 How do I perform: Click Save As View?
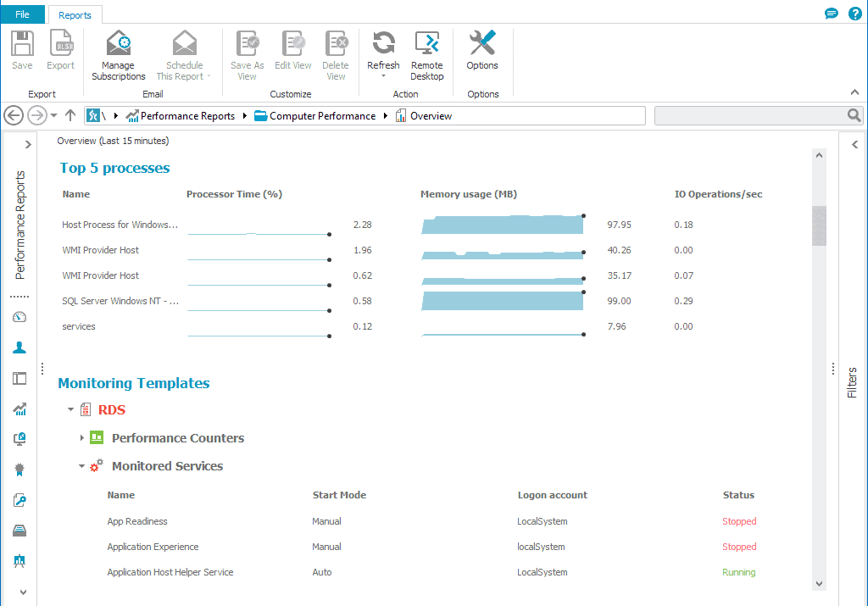[247, 56]
